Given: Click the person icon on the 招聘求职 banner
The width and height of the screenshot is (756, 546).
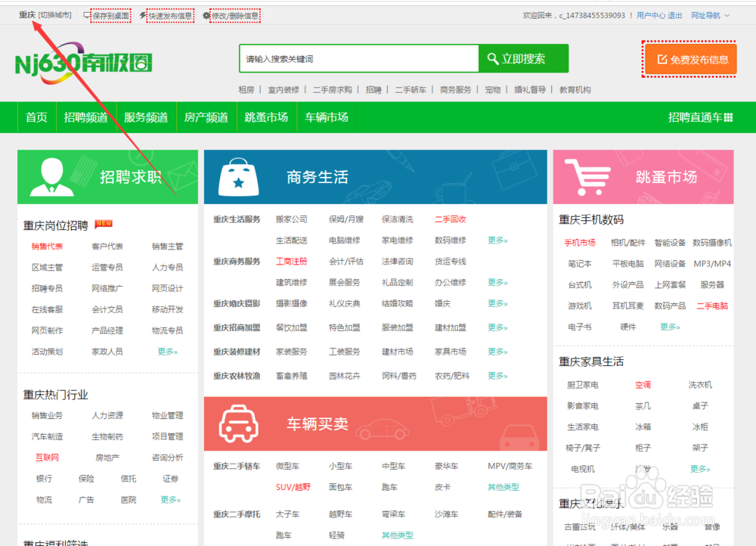Looking at the screenshot, I should (51, 175).
